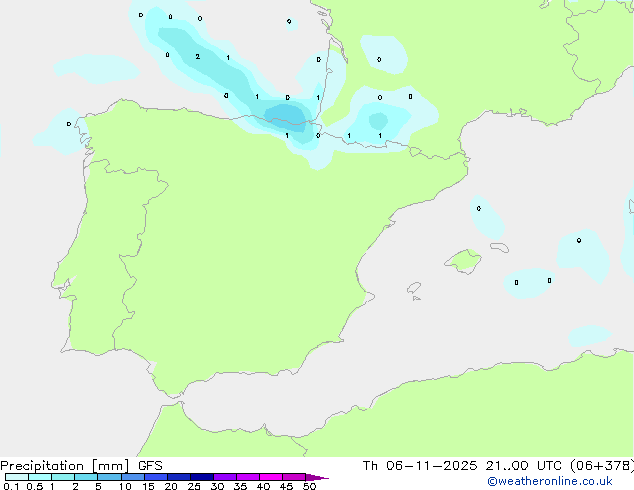This screenshot has width=634, height=490.
Task: Choose the 2–5 mm legend color swatch
Action: [86, 477]
